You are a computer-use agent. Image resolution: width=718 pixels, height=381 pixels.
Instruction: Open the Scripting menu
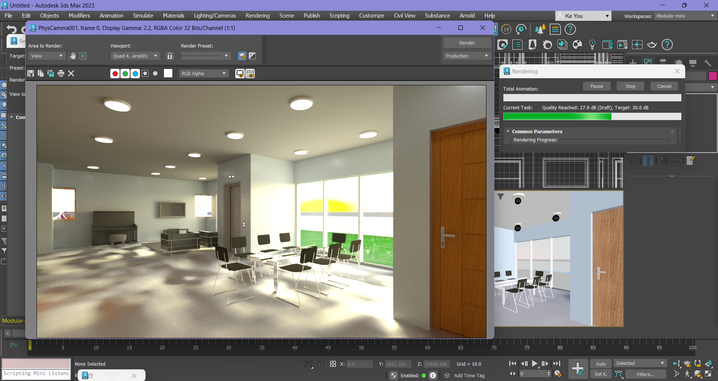(339, 16)
